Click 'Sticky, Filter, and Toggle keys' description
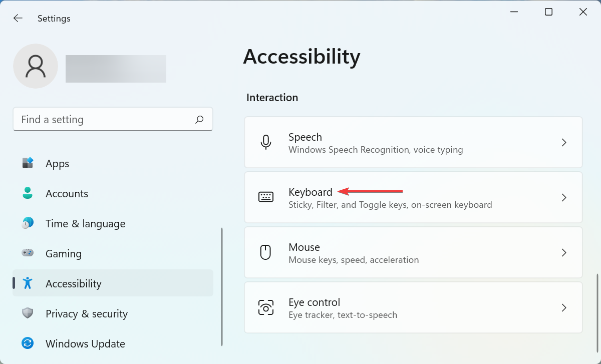The height and width of the screenshot is (364, 601). (x=390, y=205)
